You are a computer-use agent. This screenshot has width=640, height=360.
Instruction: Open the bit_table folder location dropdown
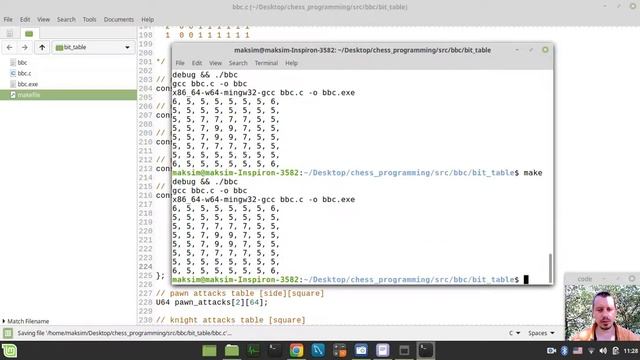coord(93,47)
